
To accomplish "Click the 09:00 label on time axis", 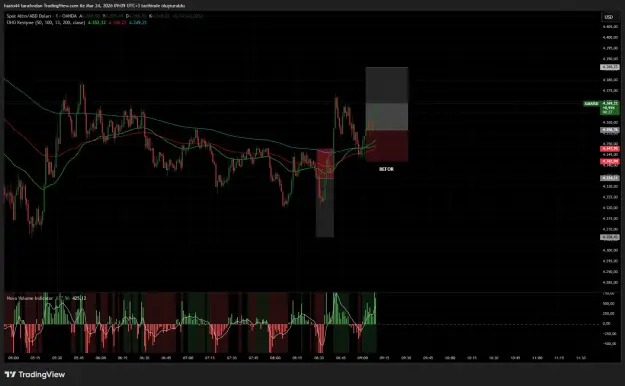I will 362,358.
